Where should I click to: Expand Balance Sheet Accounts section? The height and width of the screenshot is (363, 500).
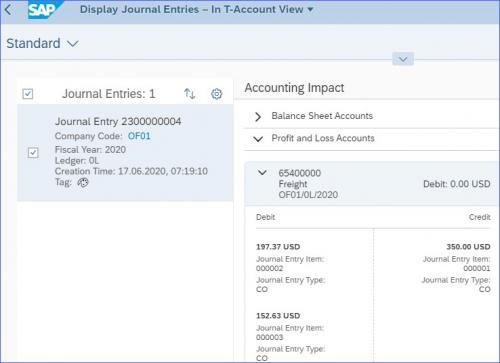pyautogui.click(x=258, y=117)
